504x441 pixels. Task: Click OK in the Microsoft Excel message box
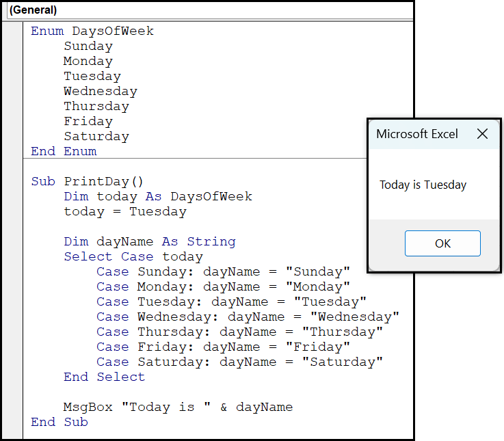(442, 243)
